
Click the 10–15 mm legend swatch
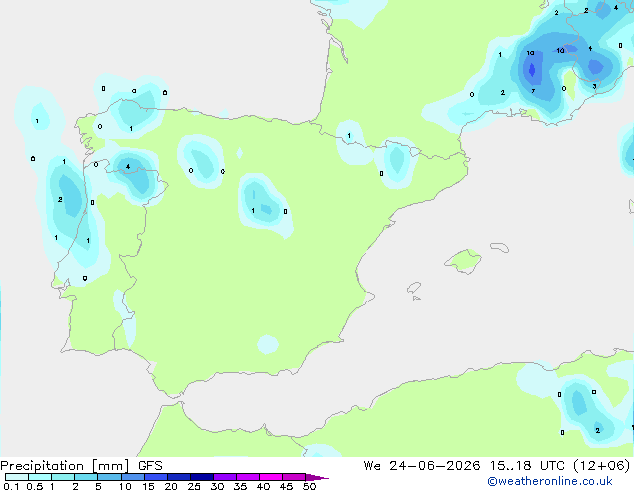(132, 477)
